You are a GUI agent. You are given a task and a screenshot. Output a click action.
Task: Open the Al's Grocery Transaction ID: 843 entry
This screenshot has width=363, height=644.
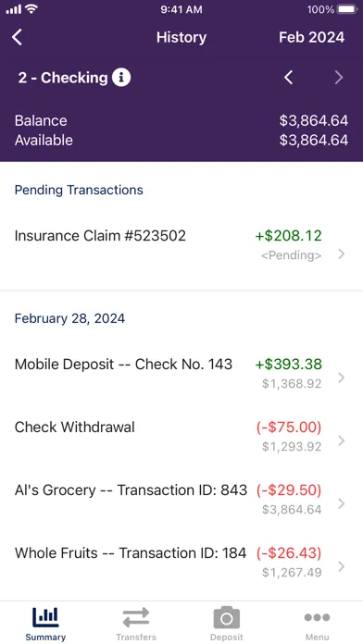click(x=181, y=499)
